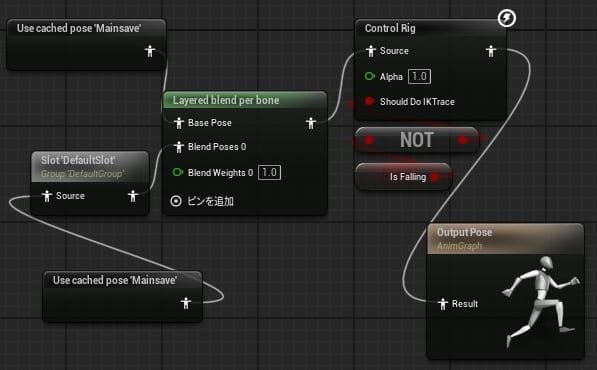Select the Control Rig node title
597x370 pixels.
pos(390,28)
